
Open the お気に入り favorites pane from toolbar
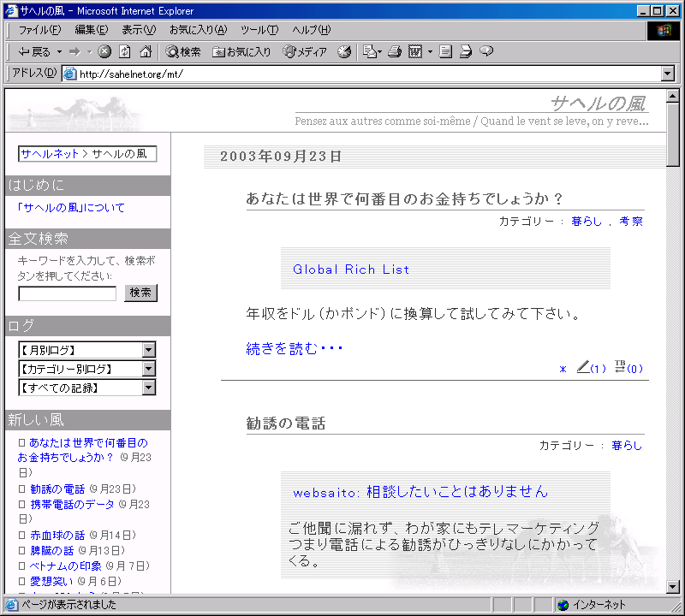pyautogui.click(x=241, y=52)
